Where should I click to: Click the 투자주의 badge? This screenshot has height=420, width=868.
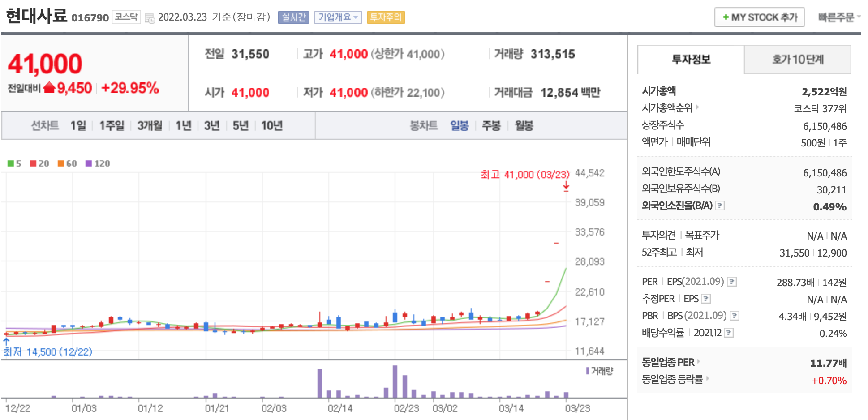386,17
